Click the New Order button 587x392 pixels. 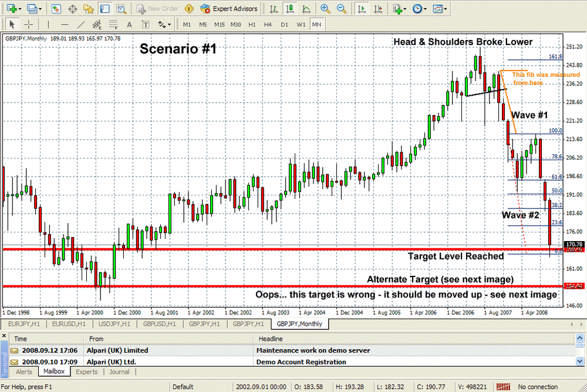point(157,9)
